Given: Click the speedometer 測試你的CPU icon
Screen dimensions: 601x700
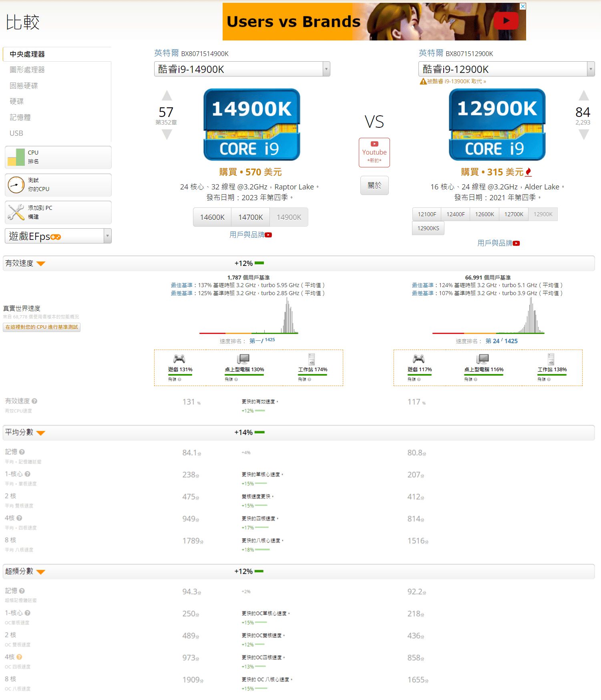Looking at the screenshot, I should (x=16, y=185).
